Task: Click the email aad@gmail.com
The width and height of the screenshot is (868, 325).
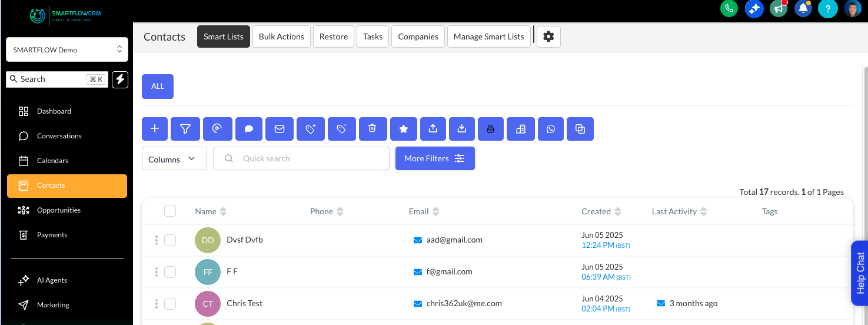Action: (454, 240)
